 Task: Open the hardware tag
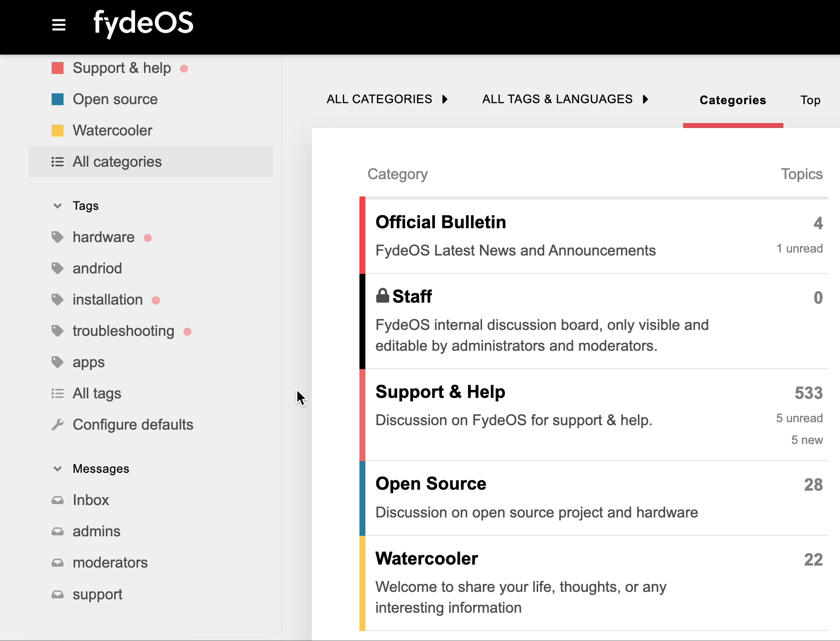click(103, 237)
